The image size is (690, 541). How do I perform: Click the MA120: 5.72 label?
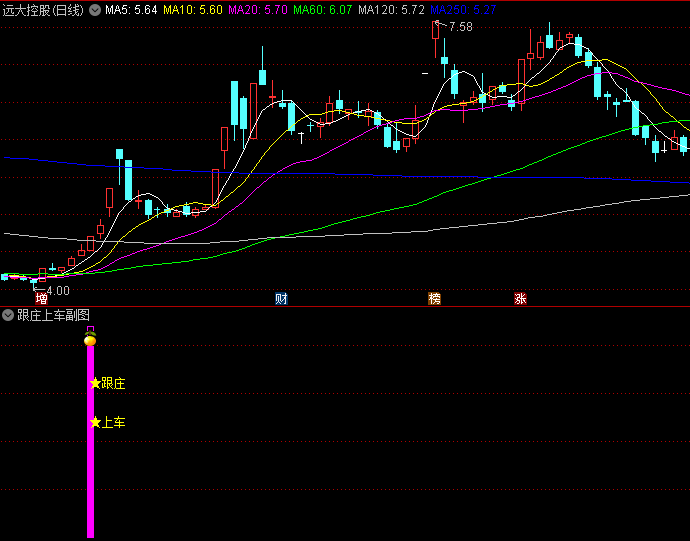coord(391,10)
